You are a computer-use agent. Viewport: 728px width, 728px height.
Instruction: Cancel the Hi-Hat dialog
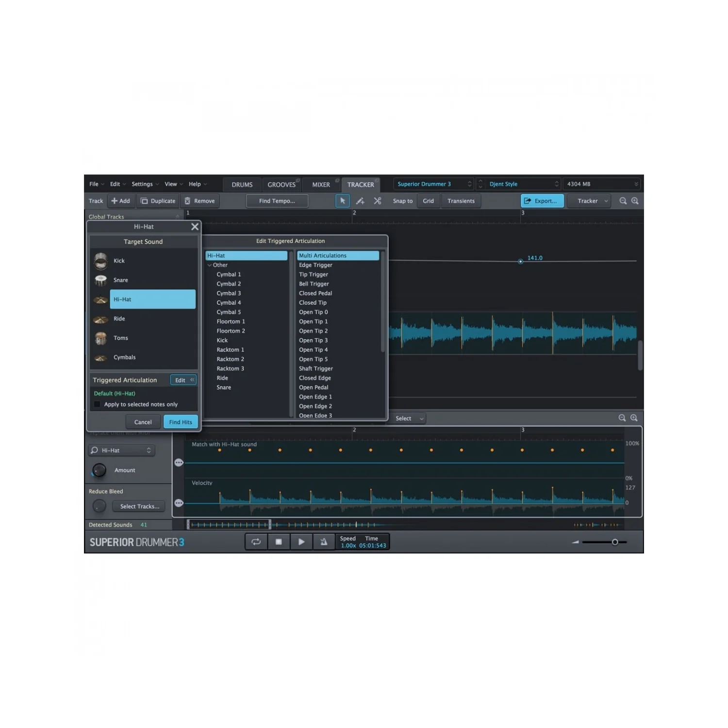(x=143, y=422)
